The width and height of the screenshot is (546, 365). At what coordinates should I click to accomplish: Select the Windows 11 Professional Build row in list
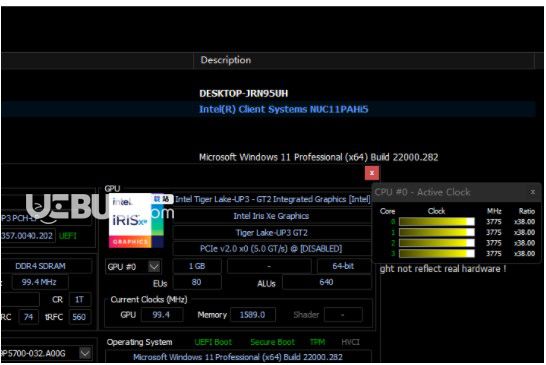pos(318,157)
